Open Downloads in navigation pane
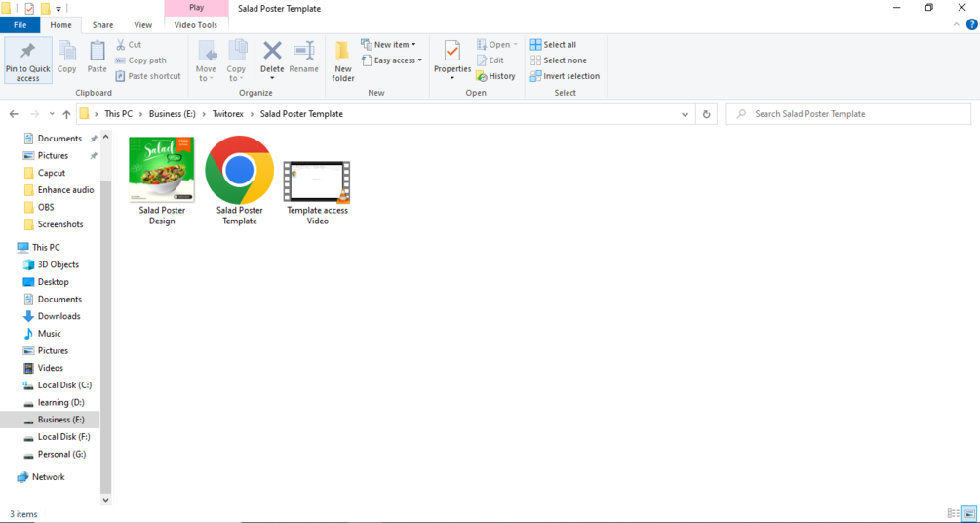 [x=59, y=316]
